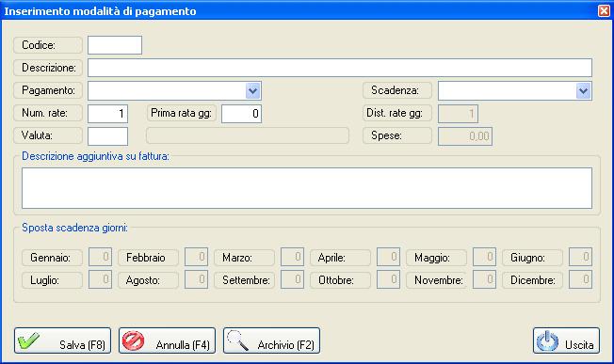Viewport: 614px width, 364px height.
Task: Click the green checkmark Salva icon
Action: pyautogui.click(x=28, y=340)
